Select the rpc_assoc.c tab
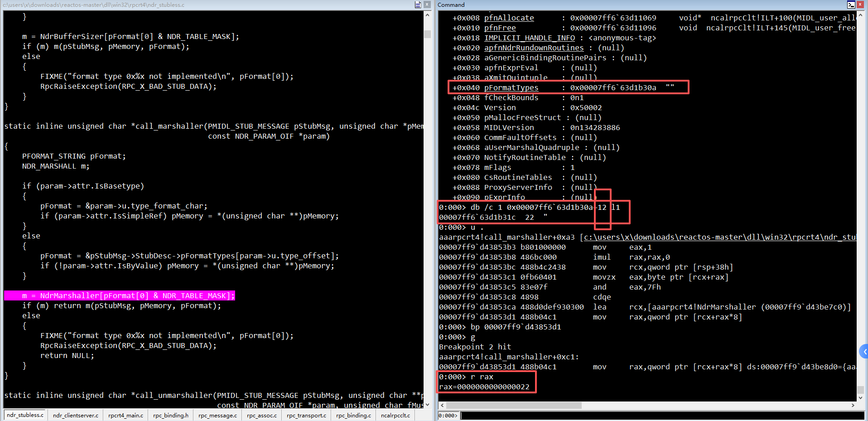 click(262, 415)
